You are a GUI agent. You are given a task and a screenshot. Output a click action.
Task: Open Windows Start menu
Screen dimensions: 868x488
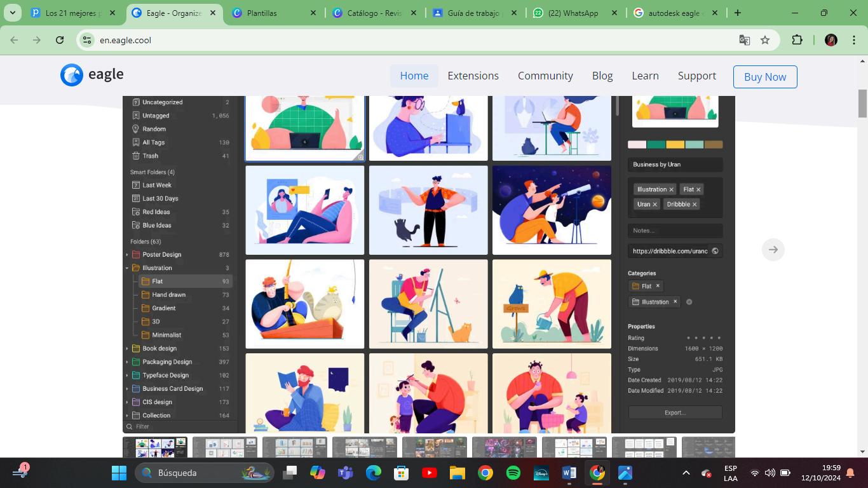point(119,473)
